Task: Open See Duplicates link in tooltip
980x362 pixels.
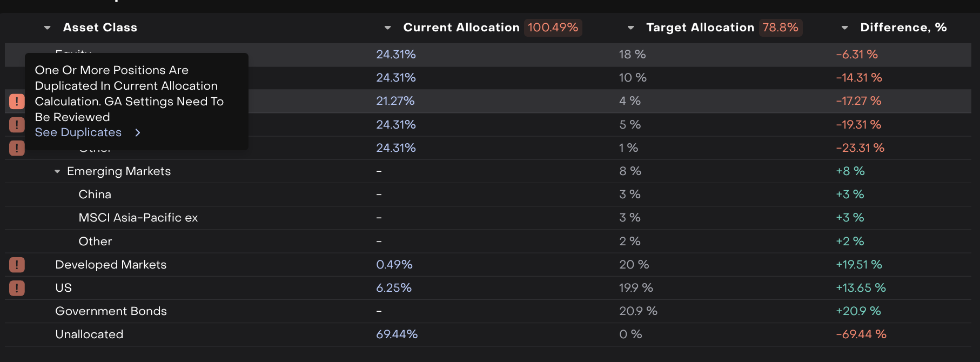Action: tap(78, 133)
